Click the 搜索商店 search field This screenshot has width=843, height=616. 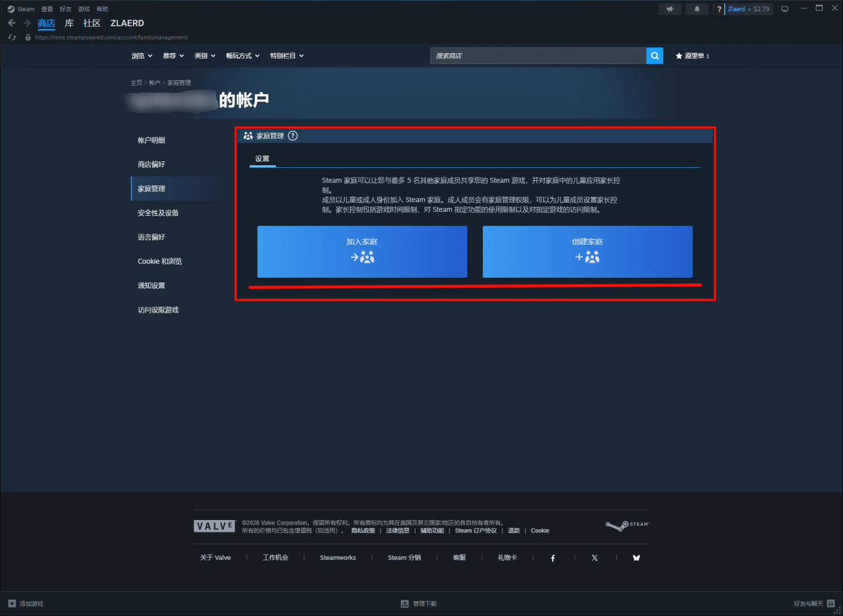coord(538,56)
